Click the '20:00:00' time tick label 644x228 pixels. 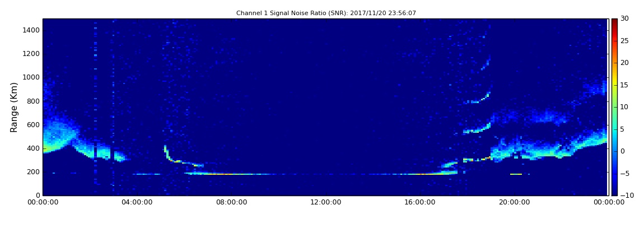514,202
